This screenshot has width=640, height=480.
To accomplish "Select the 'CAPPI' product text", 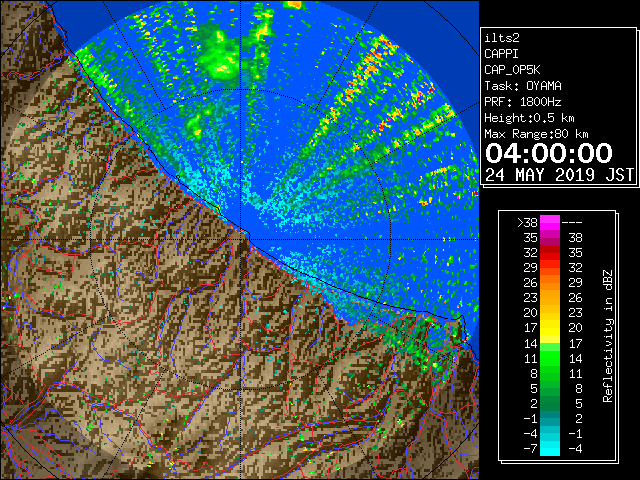I will point(501,54).
